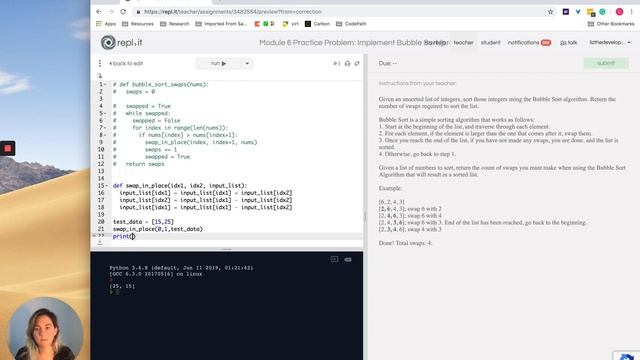Collapse the fold arrow at line 7
The height and width of the screenshot is (360, 640).
(x=105, y=128)
